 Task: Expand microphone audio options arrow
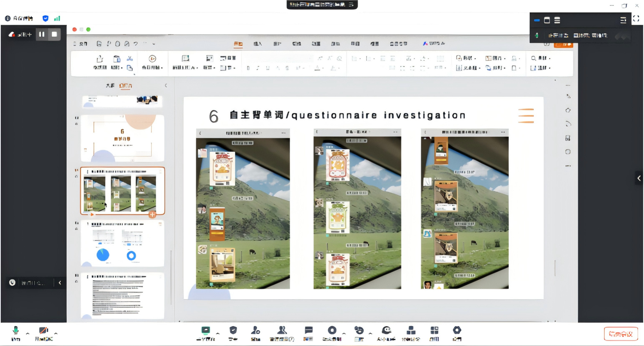click(x=28, y=334)
